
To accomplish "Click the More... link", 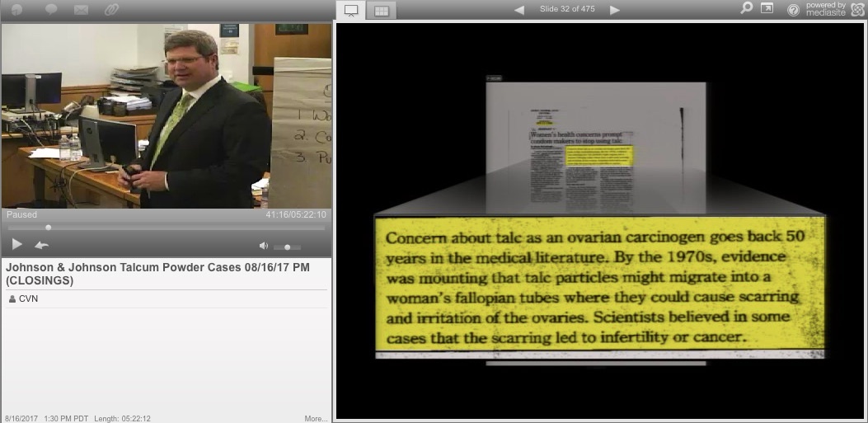I will click(316, 419).
